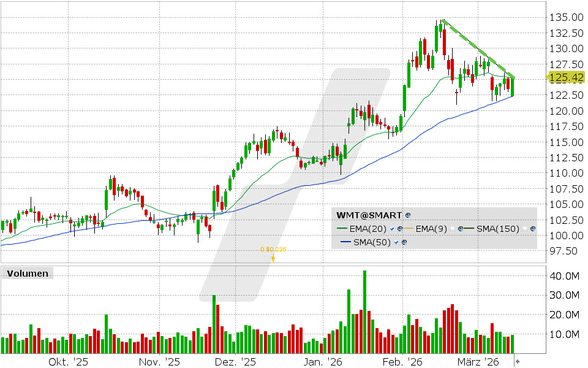The height and width of the screenshot is (368, 588).
Task: Enable the EMA(9) checkbox
Action: 453,228
